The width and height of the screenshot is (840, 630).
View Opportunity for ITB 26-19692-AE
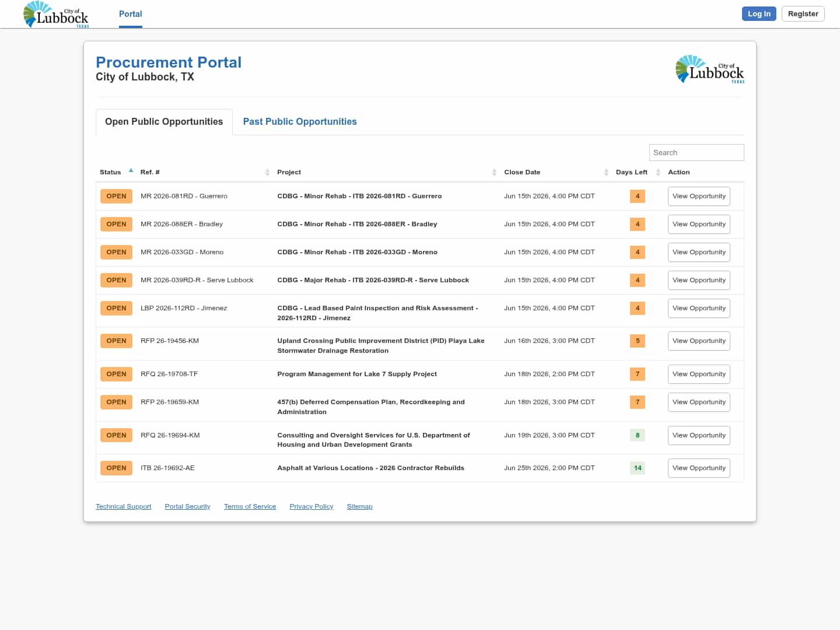click(699, 468)
